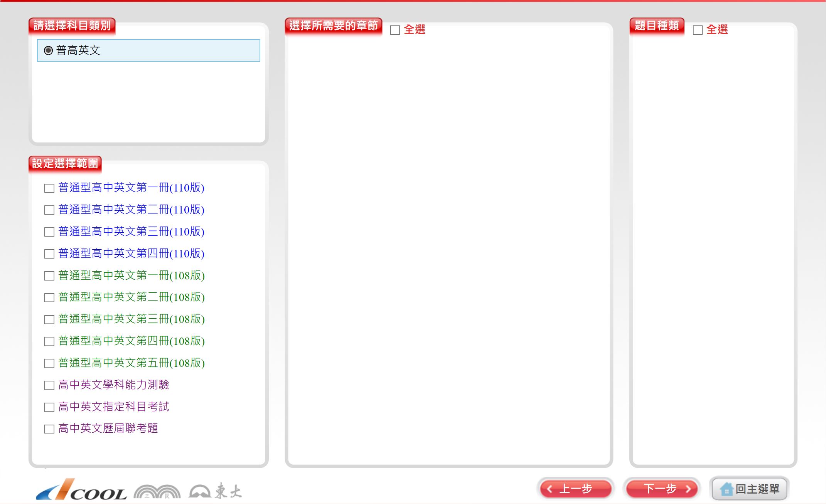Tick checkbox for 第一冊(110版)

click(49, 188)
